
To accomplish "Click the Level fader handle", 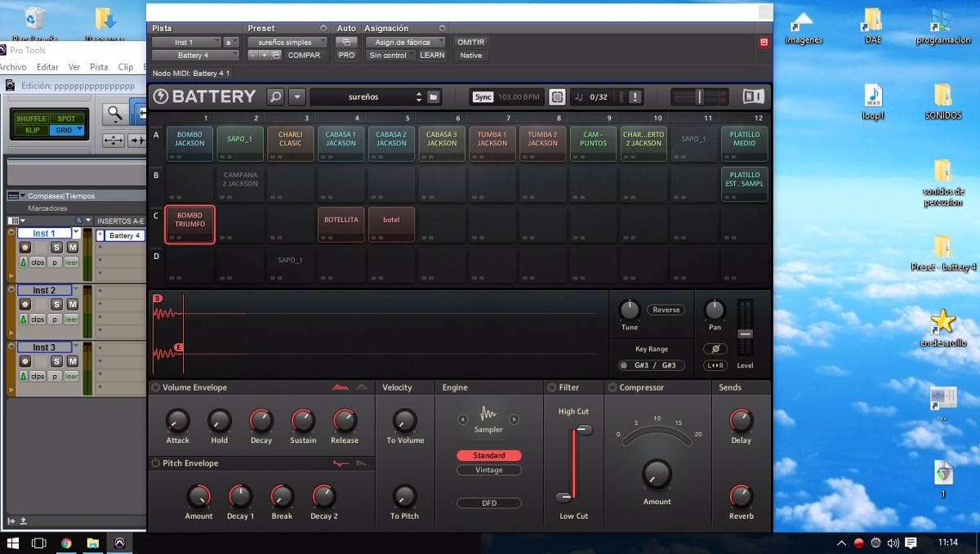I will [x=745, y=334].
